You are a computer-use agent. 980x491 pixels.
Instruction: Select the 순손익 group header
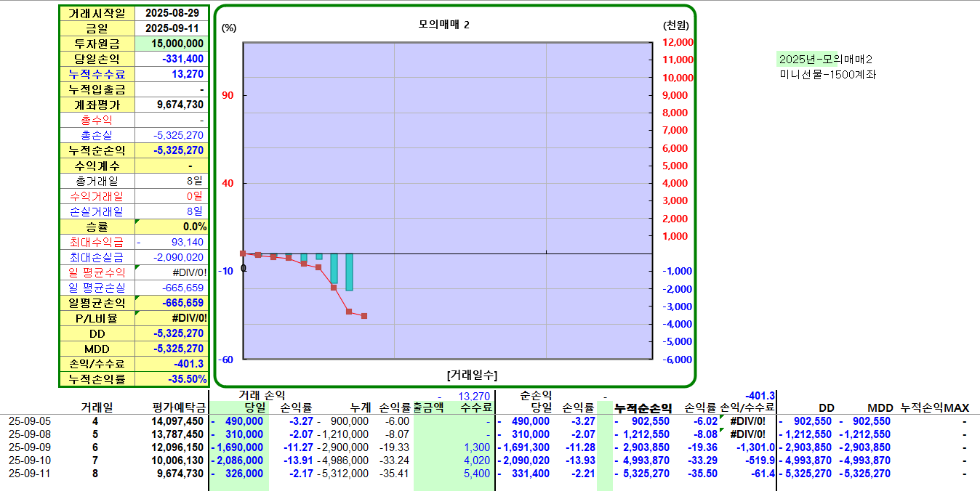pos(536,396)
